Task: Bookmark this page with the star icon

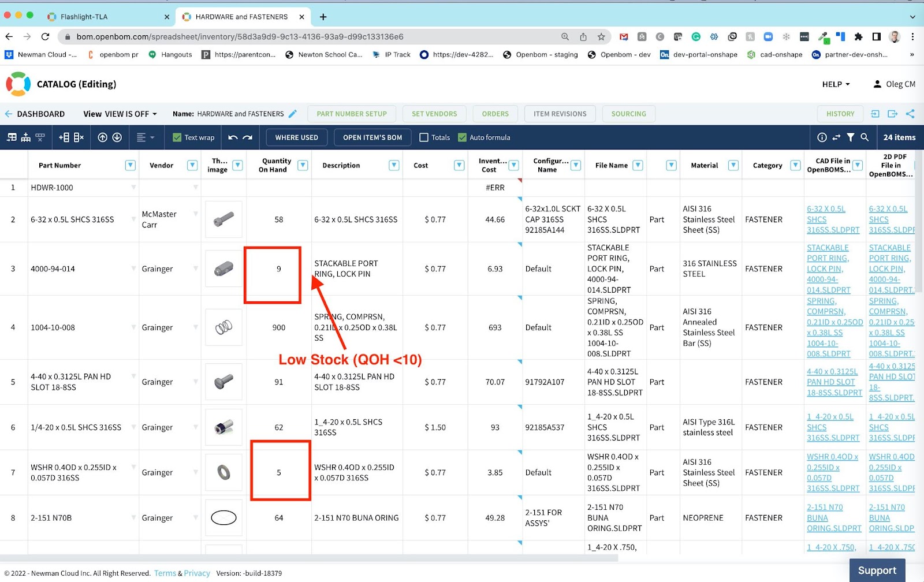Action: click(x=601, y=36)
